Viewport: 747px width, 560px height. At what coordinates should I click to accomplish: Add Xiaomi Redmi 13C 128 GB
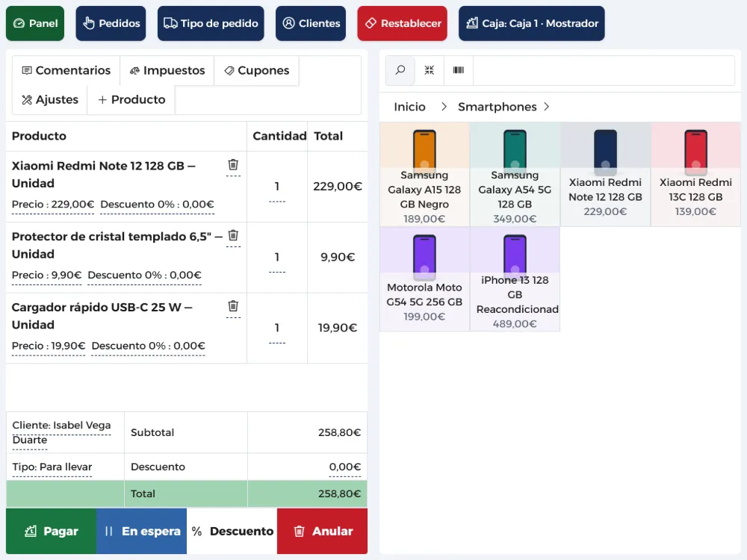point(696,174)
